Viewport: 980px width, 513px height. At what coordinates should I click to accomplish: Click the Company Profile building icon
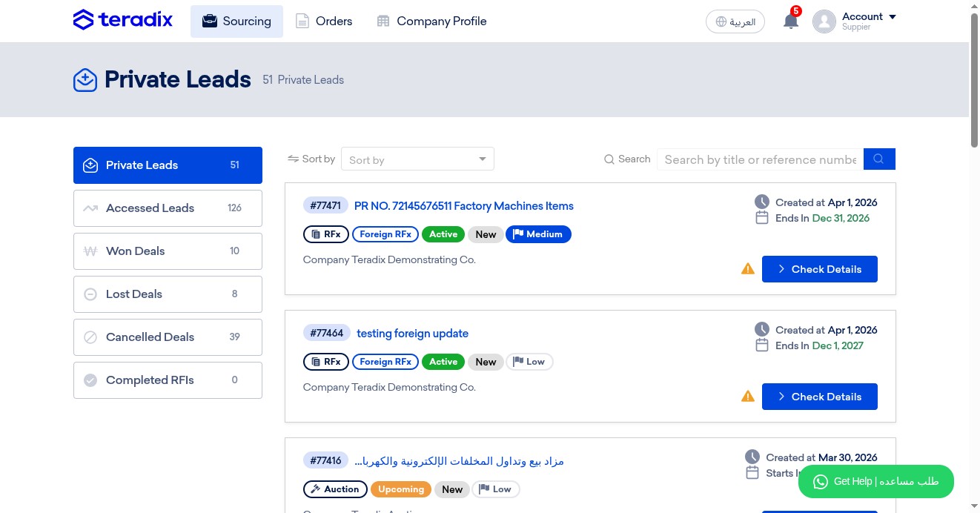(x=383, y=21)
